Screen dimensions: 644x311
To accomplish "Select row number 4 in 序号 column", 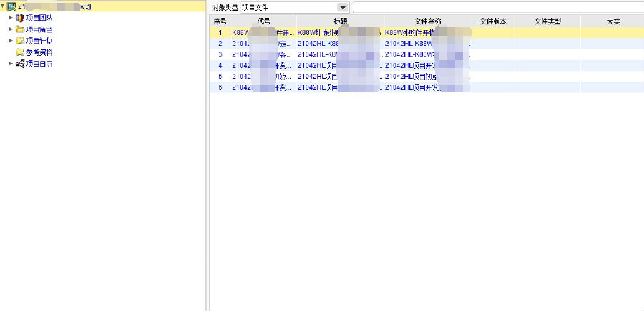I will tap(220, 65).
